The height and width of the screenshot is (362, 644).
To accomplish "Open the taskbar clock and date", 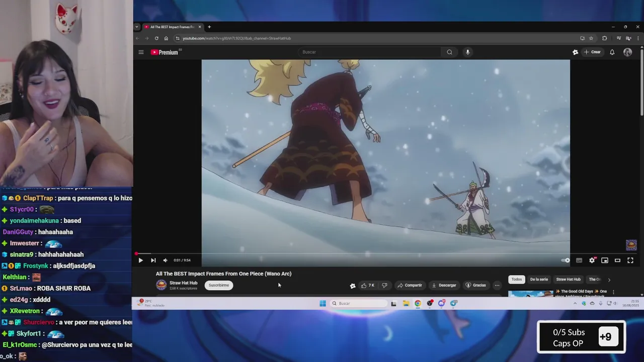I will (x=630, y=303).
